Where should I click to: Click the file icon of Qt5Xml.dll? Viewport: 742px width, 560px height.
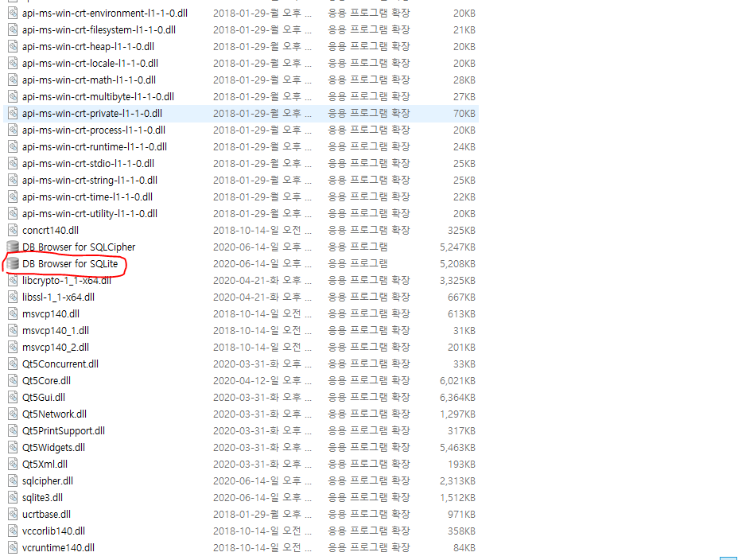click(x=14, y=465)
